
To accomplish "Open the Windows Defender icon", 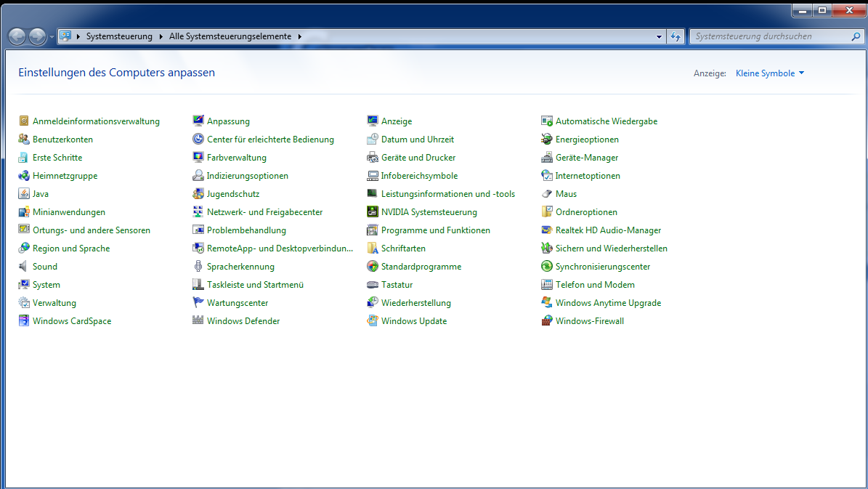I will (198, 320).
